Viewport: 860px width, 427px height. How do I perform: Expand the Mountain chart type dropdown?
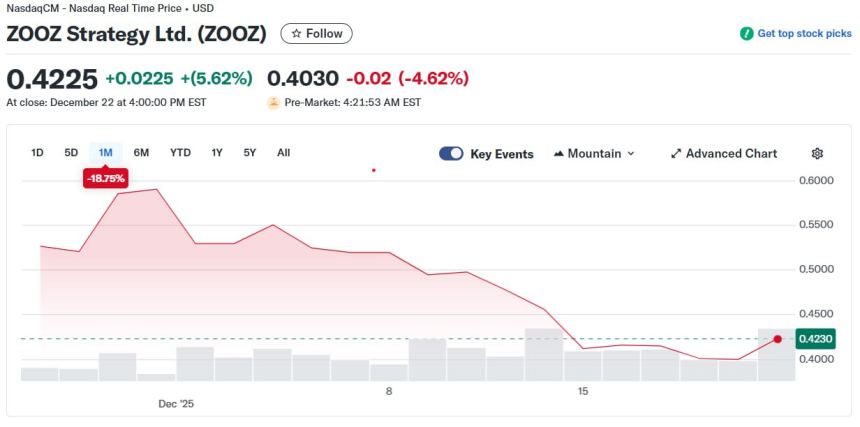click(x=630, y=154)
